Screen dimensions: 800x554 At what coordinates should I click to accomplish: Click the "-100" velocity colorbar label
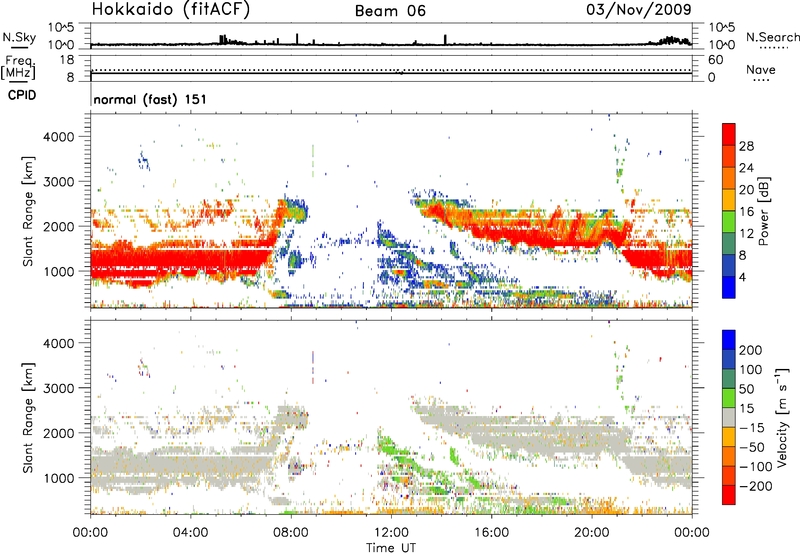pyautogui.click(x=755, y=467)
